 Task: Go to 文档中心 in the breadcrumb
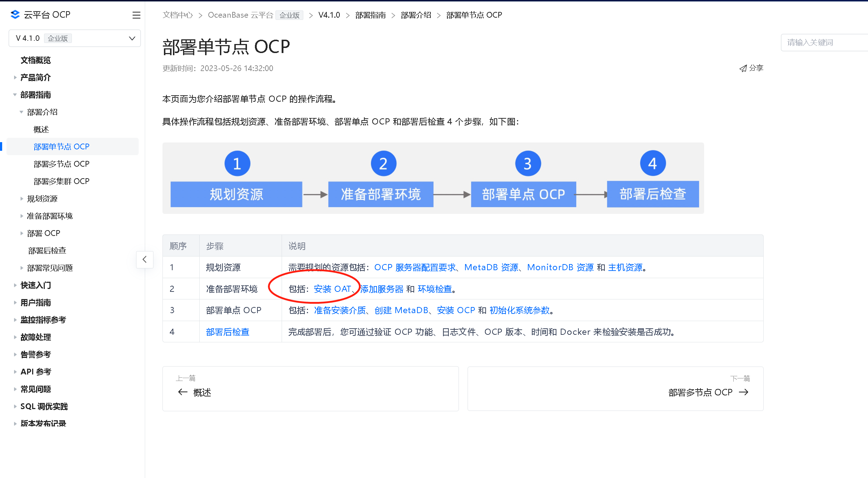click(x=178, y=15)
